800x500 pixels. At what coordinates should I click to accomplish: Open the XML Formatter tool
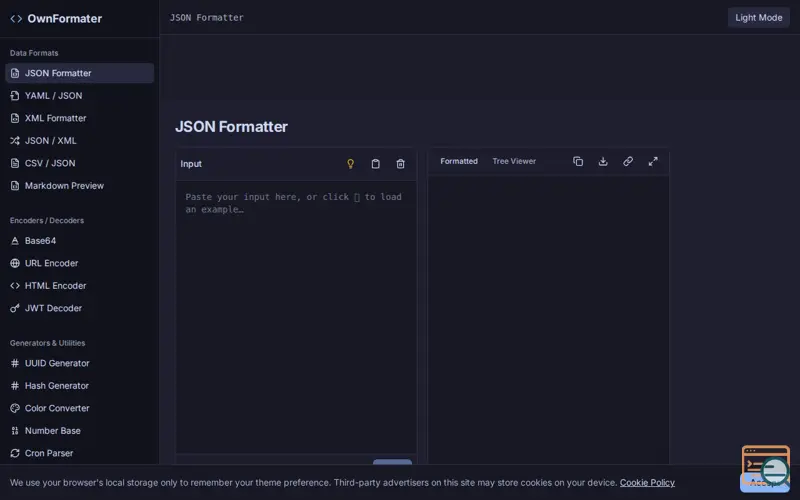80,118
